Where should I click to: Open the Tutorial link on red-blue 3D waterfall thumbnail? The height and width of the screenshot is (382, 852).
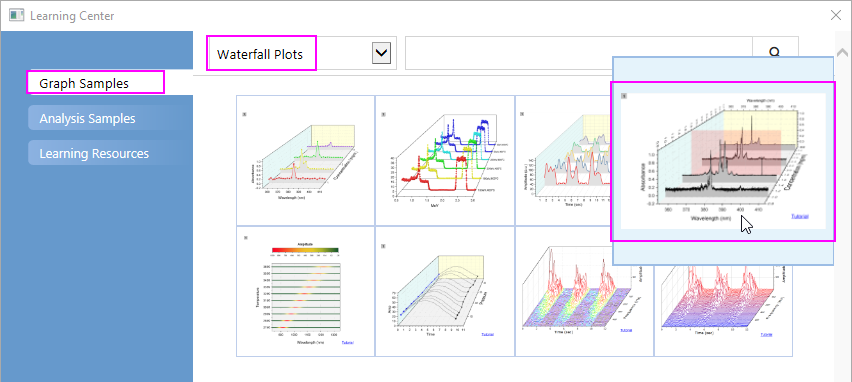pyautogui.click(x=766, y=334)
